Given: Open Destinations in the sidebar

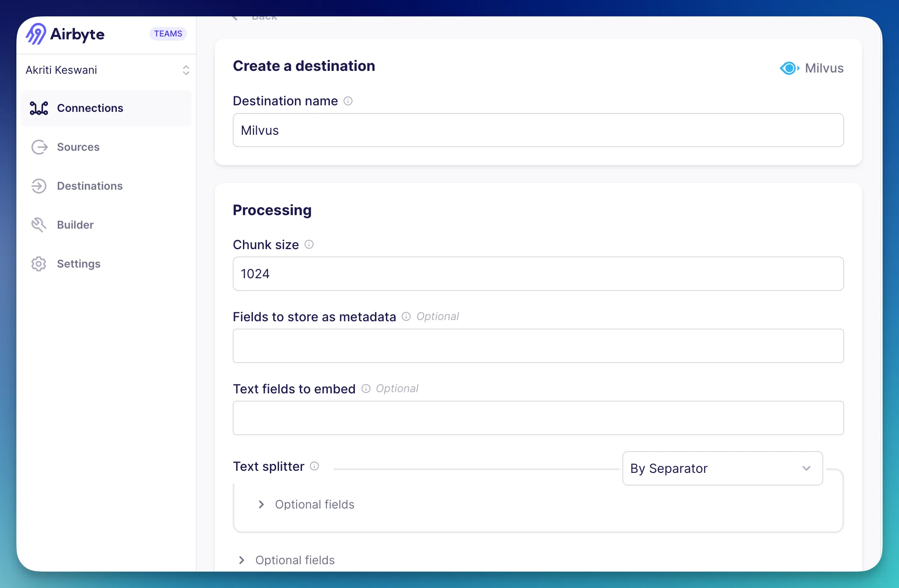Looking at the screenshot, I should point(90,186).
